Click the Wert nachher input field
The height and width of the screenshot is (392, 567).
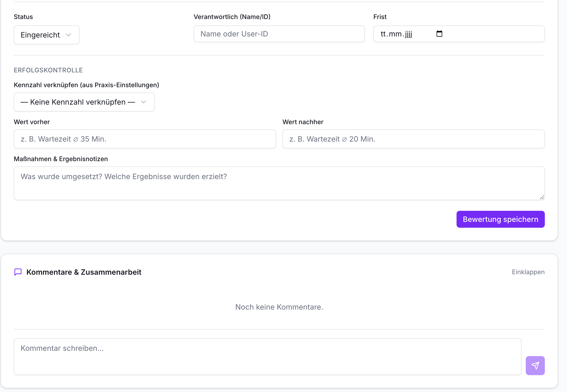coord(413,139)
